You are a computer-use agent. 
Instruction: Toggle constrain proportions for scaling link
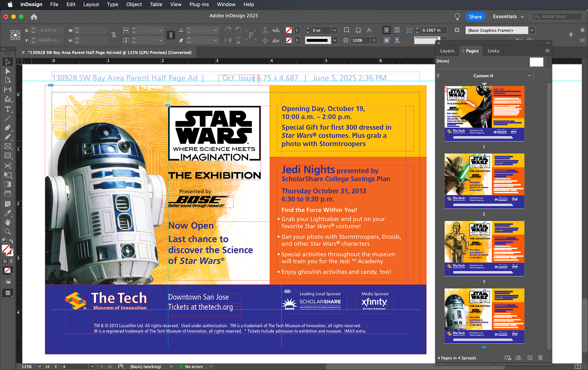point(171,35)
